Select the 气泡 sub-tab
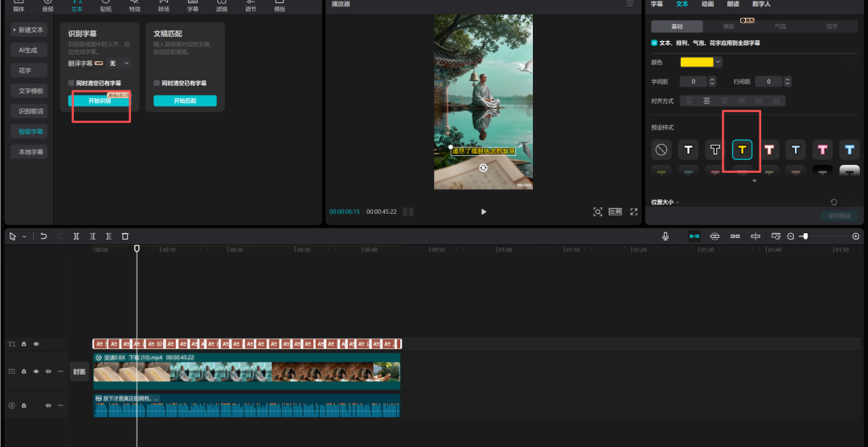The width and height of the screenshot is (868, 447). 780,27
